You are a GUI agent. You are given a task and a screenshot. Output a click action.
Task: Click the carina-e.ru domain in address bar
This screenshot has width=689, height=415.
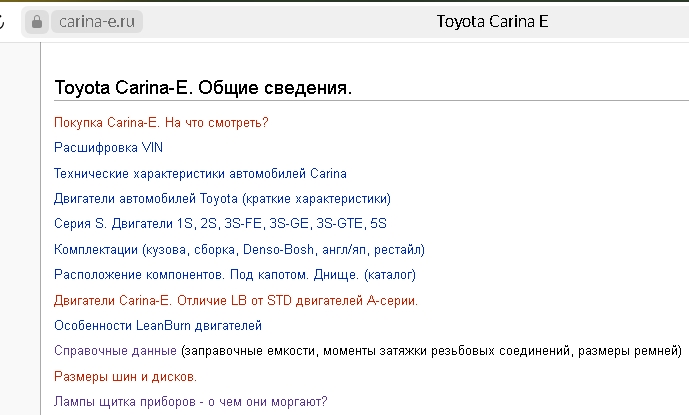coord(97,22)
